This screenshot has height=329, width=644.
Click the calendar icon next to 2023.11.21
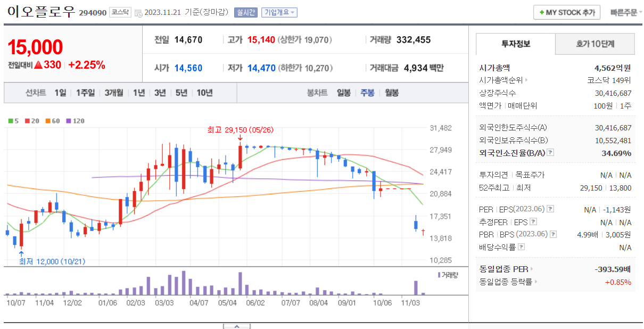click(138, 13)
